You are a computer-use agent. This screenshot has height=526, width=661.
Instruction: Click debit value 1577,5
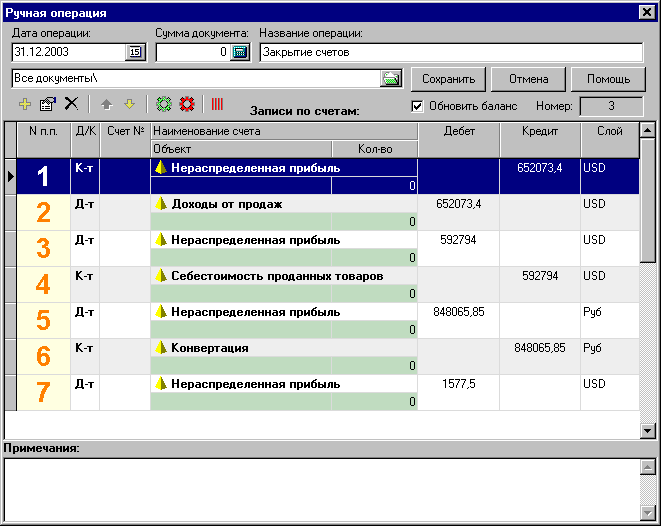click(x=459, y=384)
